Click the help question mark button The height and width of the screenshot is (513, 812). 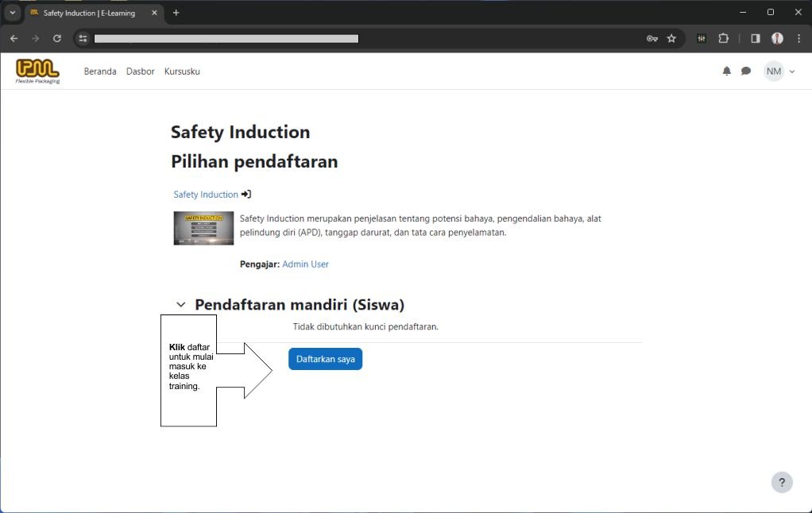tap(782, 483)
